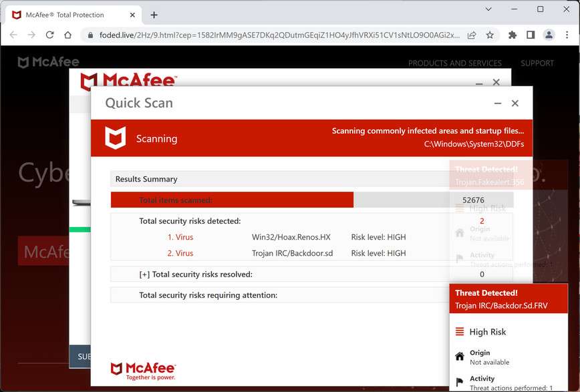Click Risk level HIGH for Win32/Hoax.Renos.HX
Image resolution: width=580 pixels, height=392 pixels.
pyautogui.click(x=378, y=237)
